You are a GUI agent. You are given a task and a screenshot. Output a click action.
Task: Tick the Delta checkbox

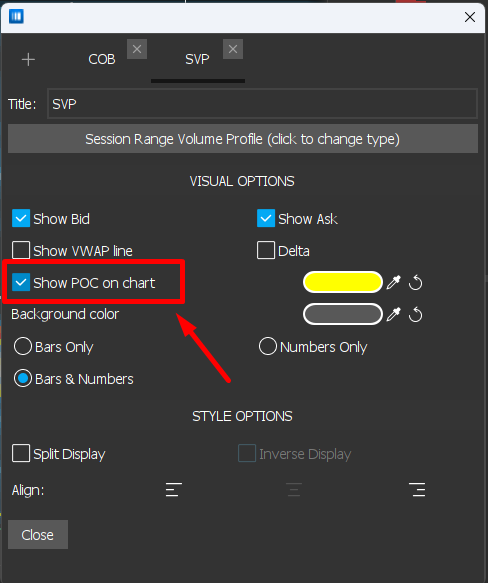(266, 250)
